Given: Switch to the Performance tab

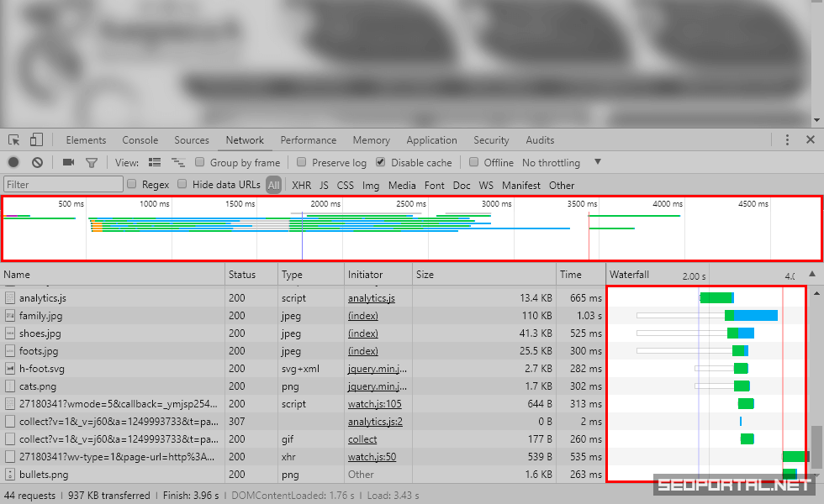Looking at the screenshot, I should (308, 140).
